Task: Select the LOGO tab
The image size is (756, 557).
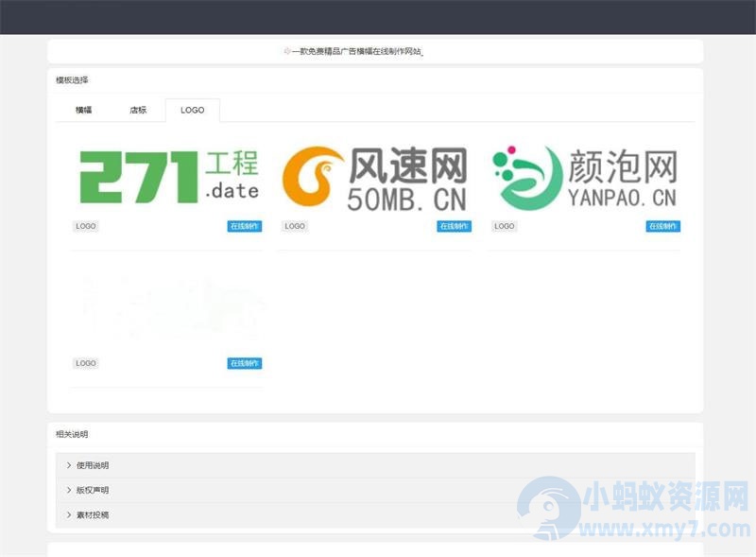Action: click(193, 110)
